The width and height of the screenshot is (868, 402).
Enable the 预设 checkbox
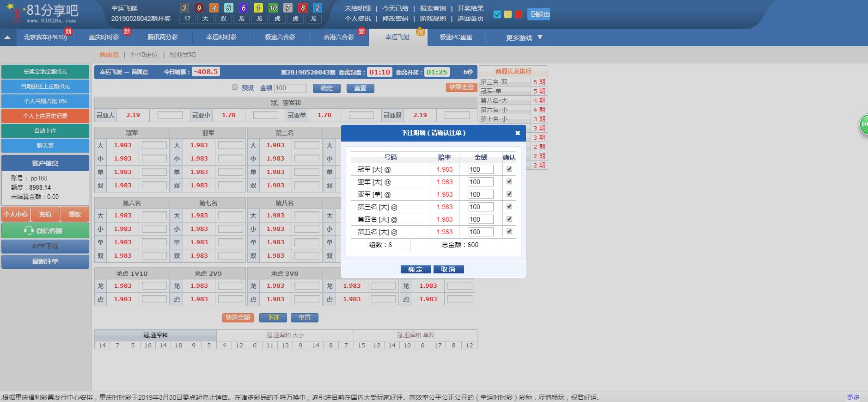tap(235, 87)
